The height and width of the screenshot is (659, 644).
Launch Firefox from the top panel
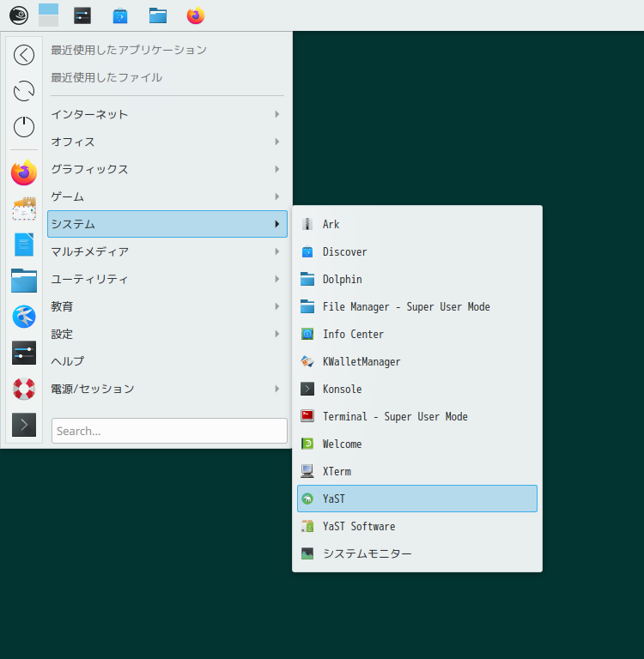[x=196, y=15]
